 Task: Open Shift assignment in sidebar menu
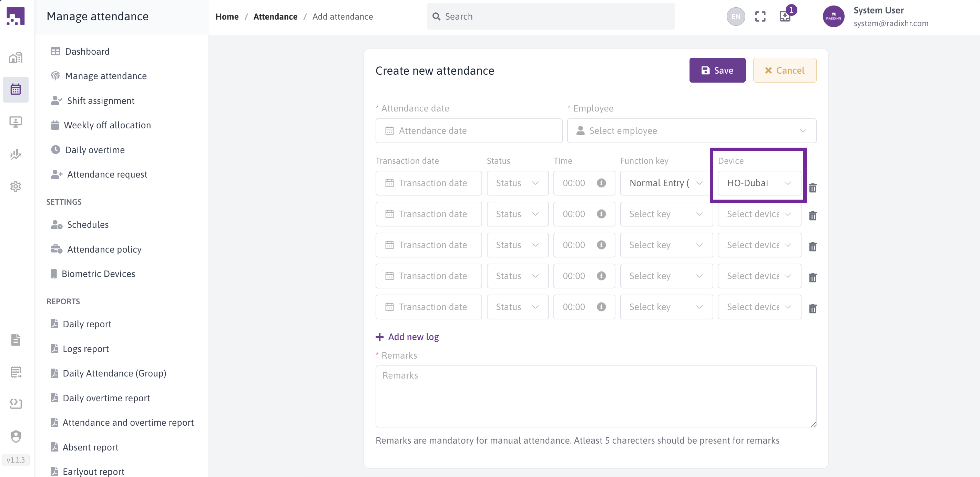pos(100,101)
